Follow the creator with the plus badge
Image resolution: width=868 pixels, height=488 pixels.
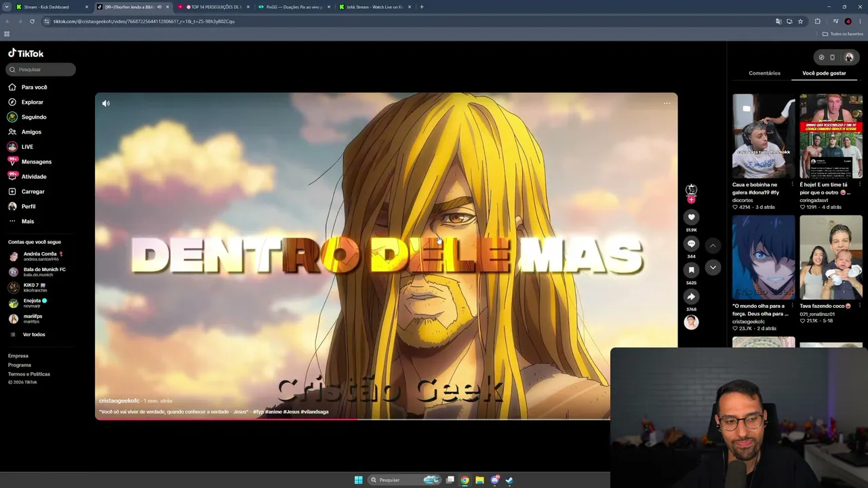tap(691, 200)
